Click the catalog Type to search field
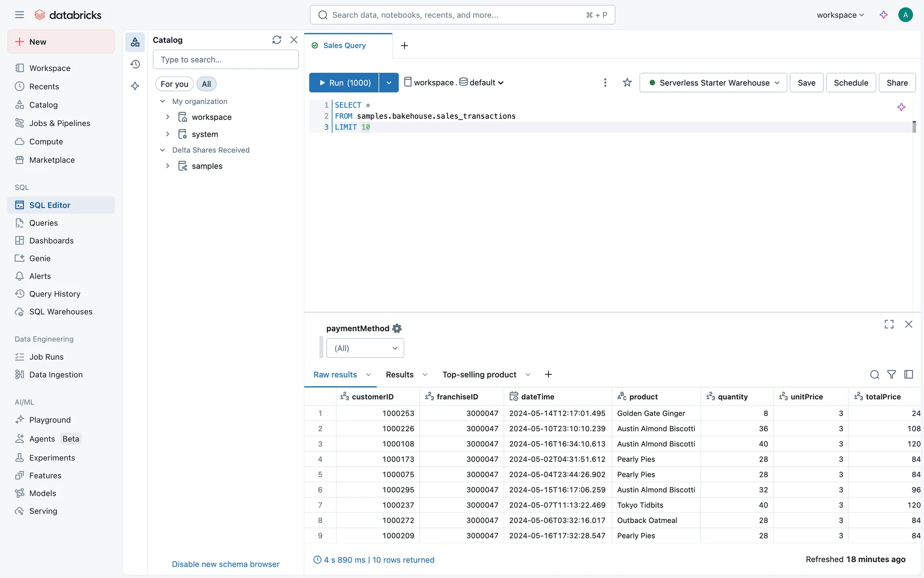 [225, 60]
